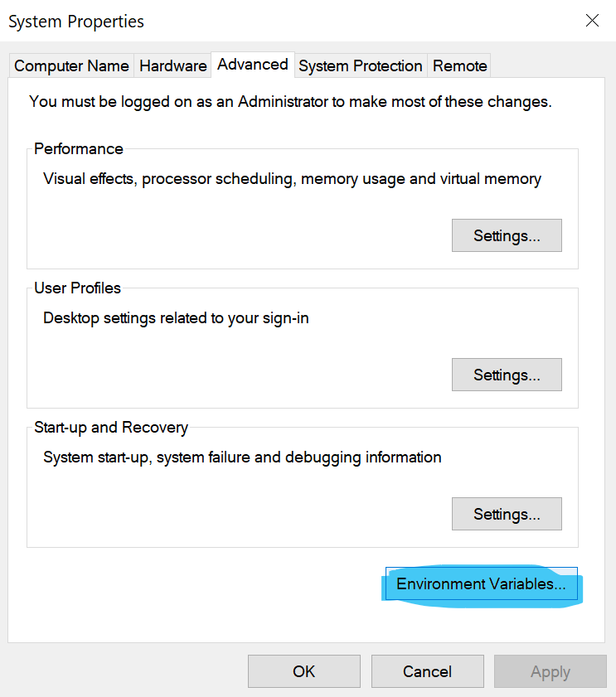Open the Environment Variables dialog

click(x=481, y=583)
